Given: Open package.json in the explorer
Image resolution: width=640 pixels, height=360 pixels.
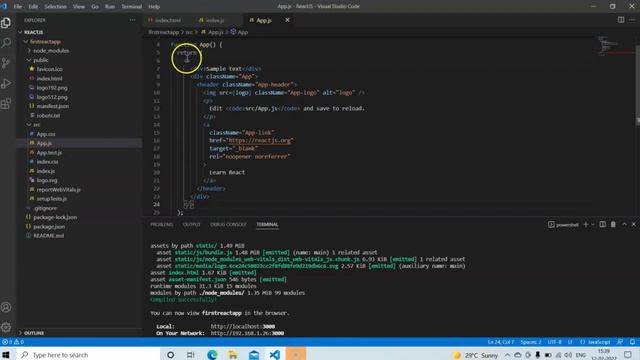Looking at the screenshot, I should [x=49, y=227].
